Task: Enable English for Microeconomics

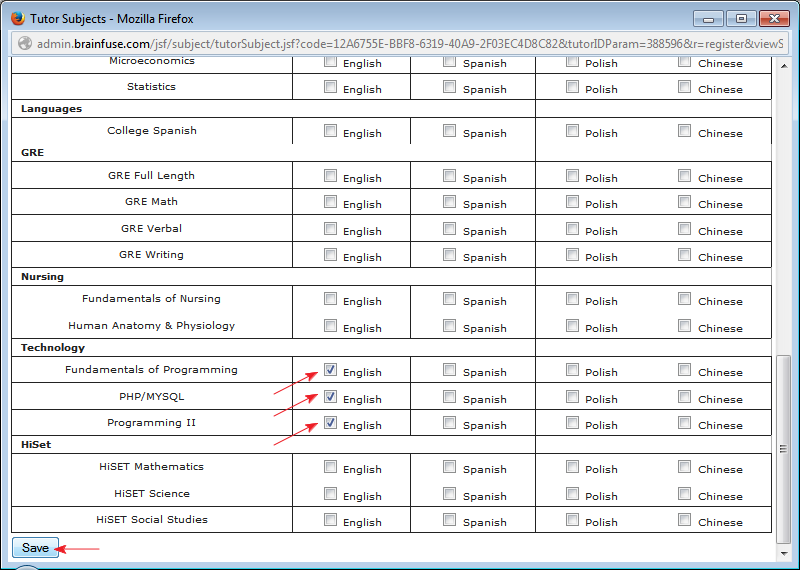Action: pos(331,61)
